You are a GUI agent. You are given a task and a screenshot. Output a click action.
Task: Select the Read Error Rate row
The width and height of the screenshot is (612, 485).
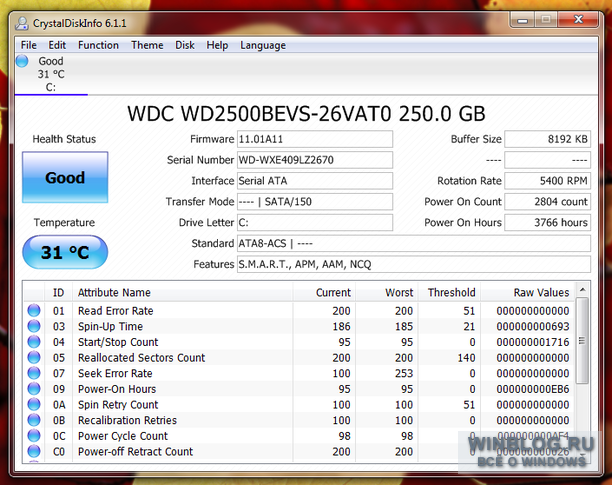click(x=299, y=311)
